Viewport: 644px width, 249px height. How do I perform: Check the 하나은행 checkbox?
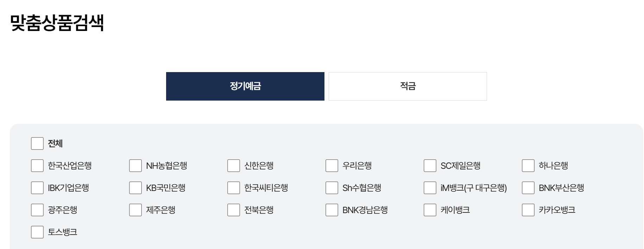pos(528,166)
